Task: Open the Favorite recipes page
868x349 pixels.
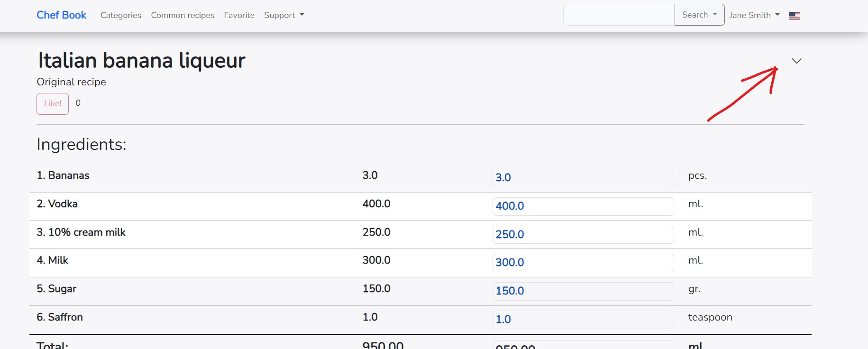Action: 239,15
